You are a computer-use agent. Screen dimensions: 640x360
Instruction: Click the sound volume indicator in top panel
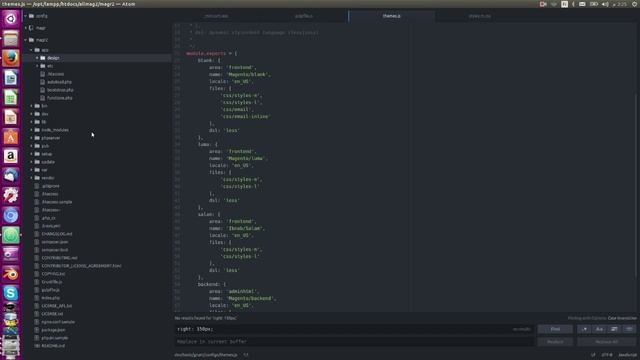[605, 4]
